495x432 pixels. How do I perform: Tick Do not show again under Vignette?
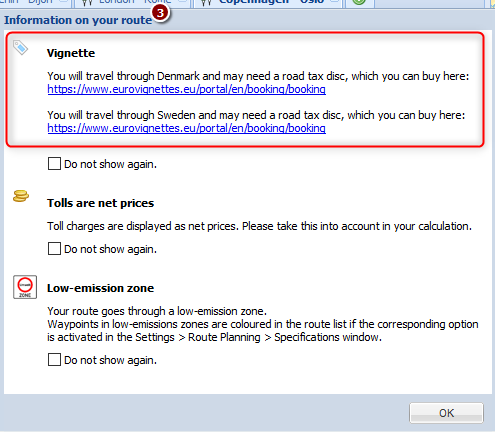click(x=54, y=164)
